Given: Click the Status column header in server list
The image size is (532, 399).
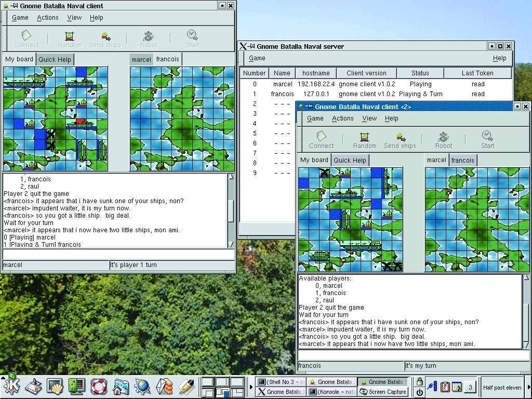Looking at the screenshot, I should point(420,73).
